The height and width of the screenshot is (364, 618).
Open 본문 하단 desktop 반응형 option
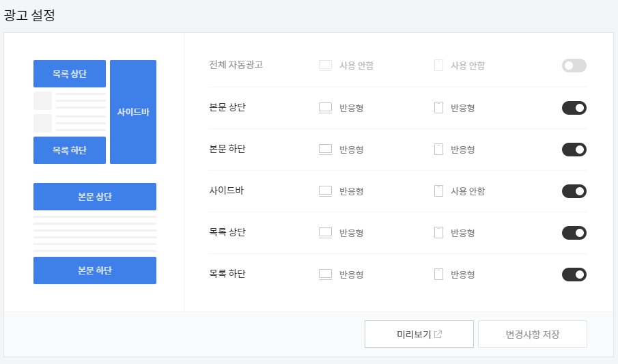point(351,150)
